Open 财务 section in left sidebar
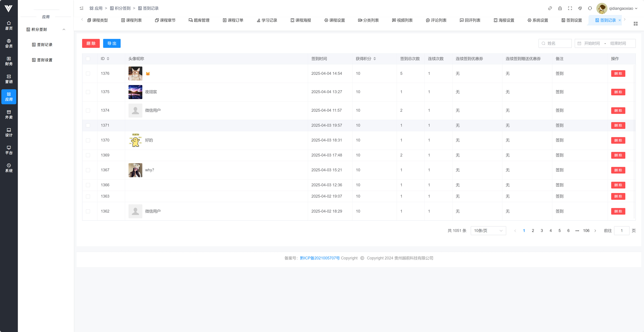Viewport: 644px width, 332px height. coord(9,61)
